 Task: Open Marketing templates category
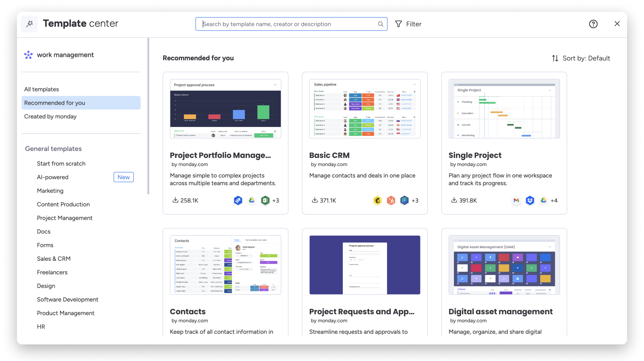click(x=50, y=191)
